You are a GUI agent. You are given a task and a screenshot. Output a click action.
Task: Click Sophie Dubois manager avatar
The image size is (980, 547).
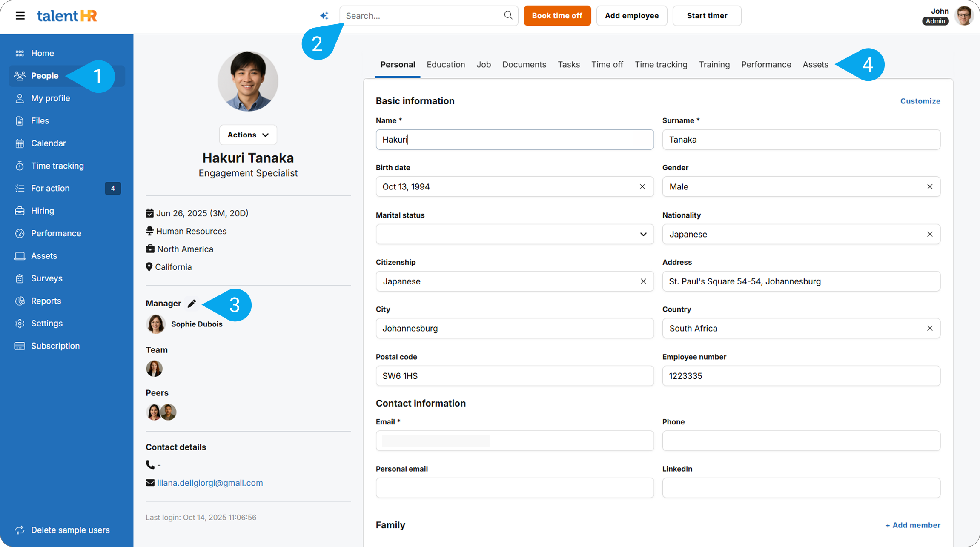[156, 324]
